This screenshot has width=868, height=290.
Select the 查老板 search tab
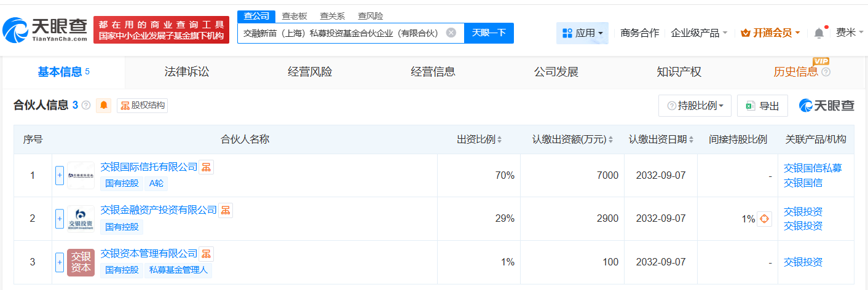point(294,16)
